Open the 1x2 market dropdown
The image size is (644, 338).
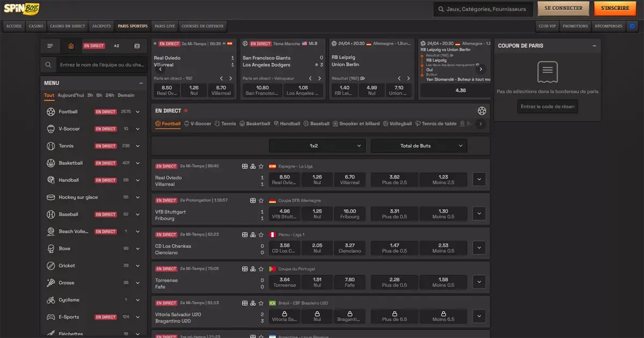tap(317, 145)
